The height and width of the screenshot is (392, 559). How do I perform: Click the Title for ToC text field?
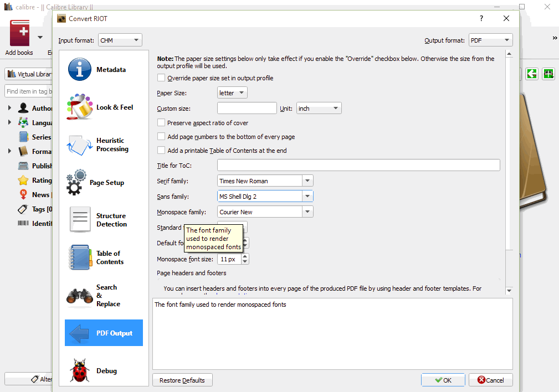(x=358, y=165)
